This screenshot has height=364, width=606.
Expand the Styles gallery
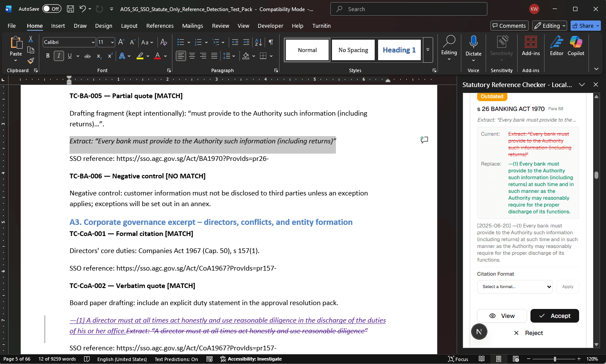(x=428, y=50)
